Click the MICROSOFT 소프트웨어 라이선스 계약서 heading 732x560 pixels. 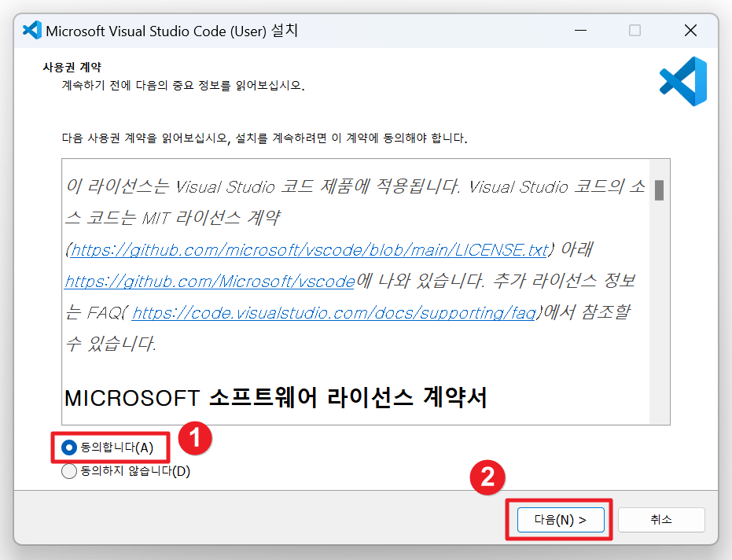275,398
